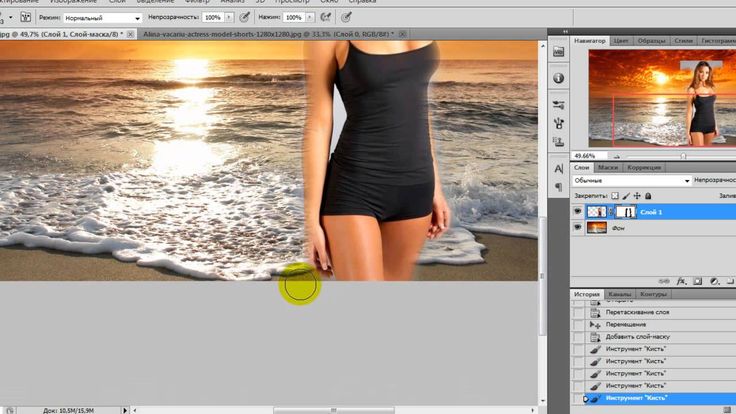The width and height of the screenshot is (736, 414).
Task: Click the horizontal canvas scrollbar thumb
Action: tap(334, 410)
